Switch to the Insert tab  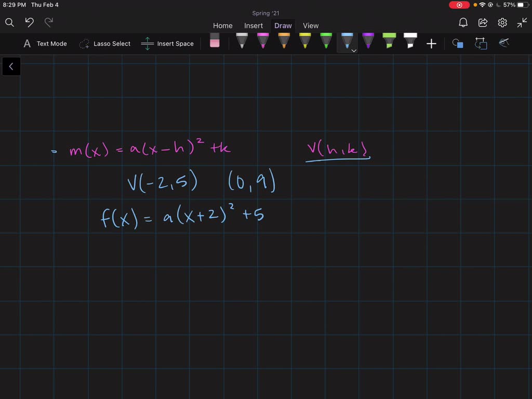(x=254, y=25)
